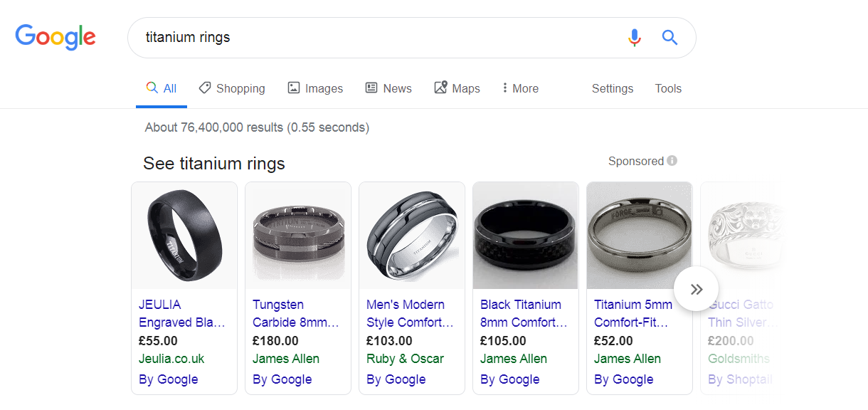Open the JEULIA Engraved ring listing link
868x410 pixels.
tap(181, 313)
